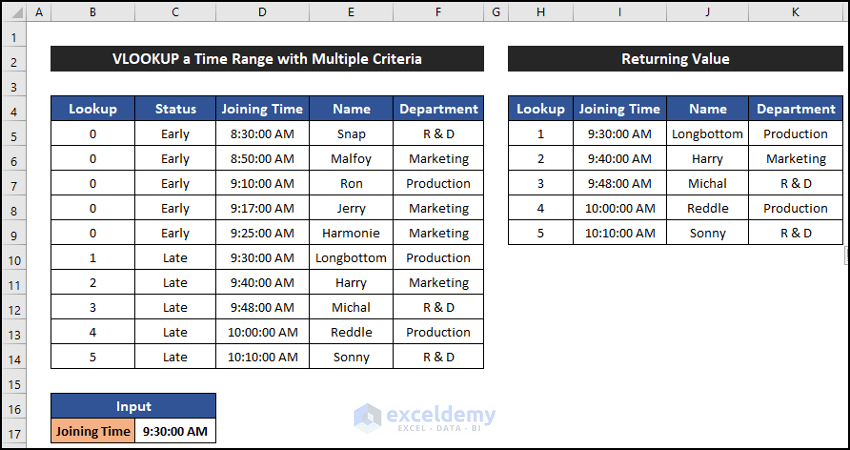This screenshot has width=850, height=450.
Task: Select column J header
Action: click(708, 12)
